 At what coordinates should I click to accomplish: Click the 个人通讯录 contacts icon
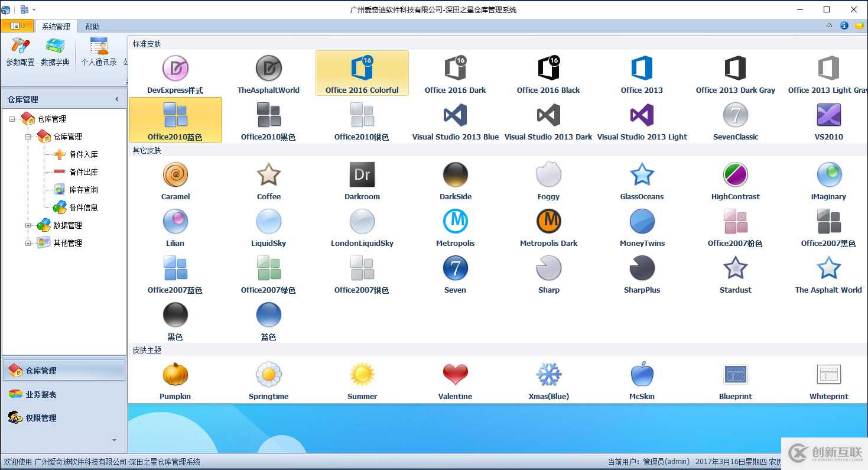99,51
